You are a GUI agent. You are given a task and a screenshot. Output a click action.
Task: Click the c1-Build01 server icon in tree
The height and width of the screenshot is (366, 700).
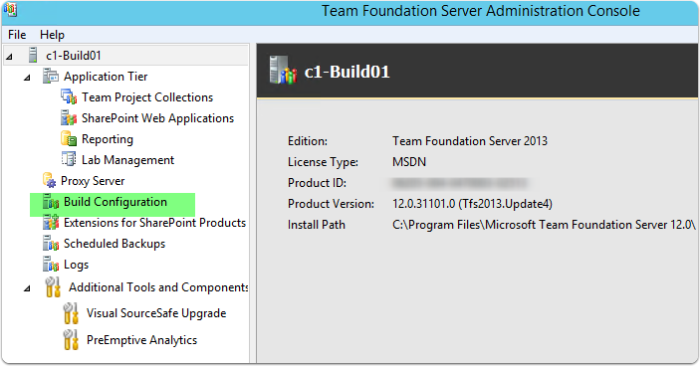[33, 55]
